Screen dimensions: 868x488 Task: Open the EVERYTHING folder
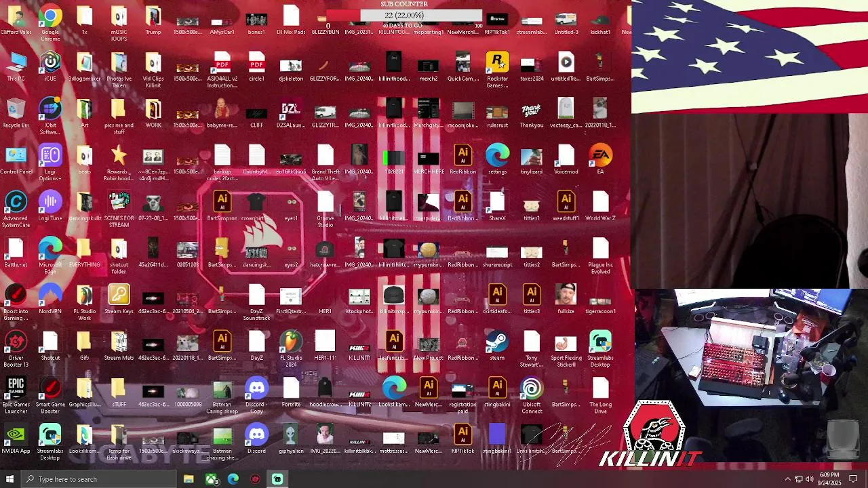pyautogui.click(x=84, y=253)
